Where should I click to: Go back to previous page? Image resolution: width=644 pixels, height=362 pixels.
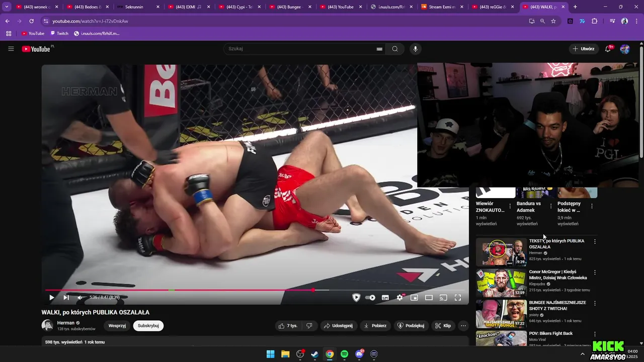tap(7, 21)
